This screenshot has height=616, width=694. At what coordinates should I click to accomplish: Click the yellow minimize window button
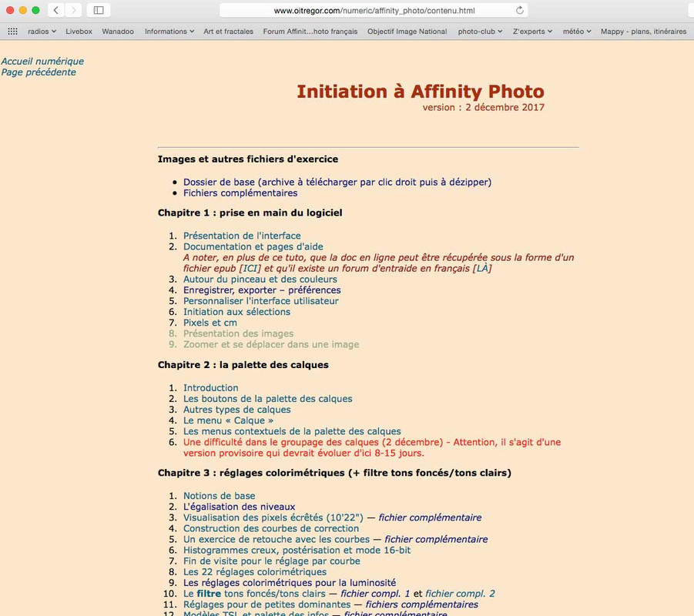click(x=23, y=10)
